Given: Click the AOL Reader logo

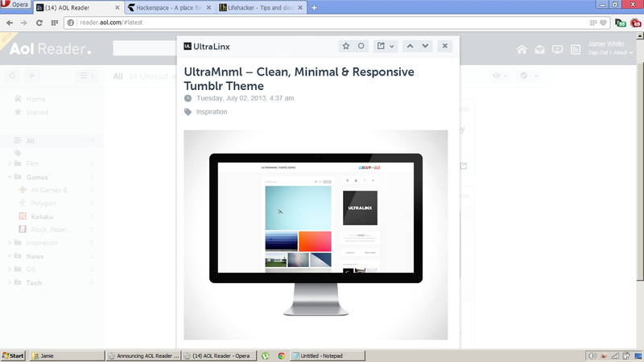Looking at the screenshot, I should click(x=50, y=49).
